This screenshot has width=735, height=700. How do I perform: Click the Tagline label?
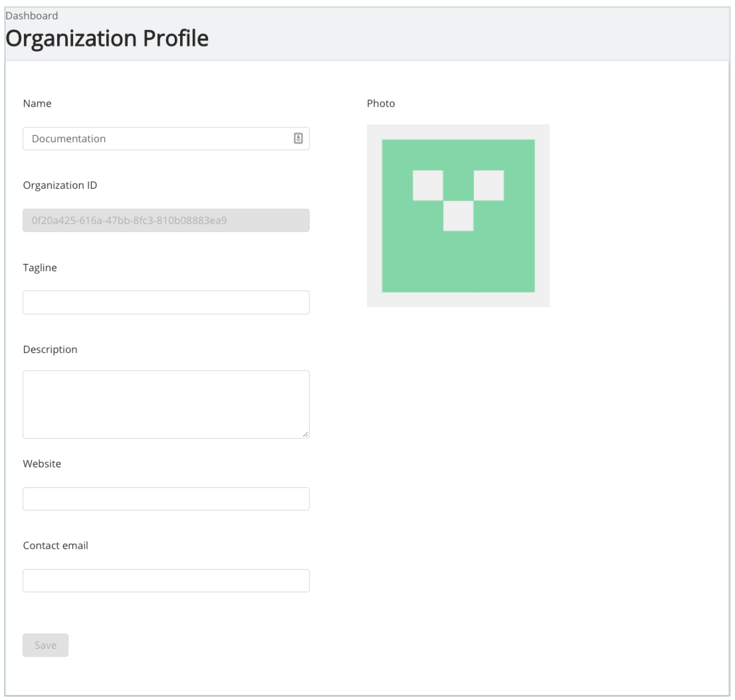point(40,268)
